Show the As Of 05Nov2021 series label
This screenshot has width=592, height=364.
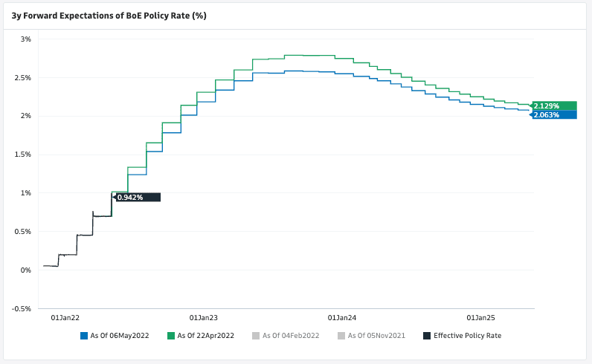coord(376,336)
